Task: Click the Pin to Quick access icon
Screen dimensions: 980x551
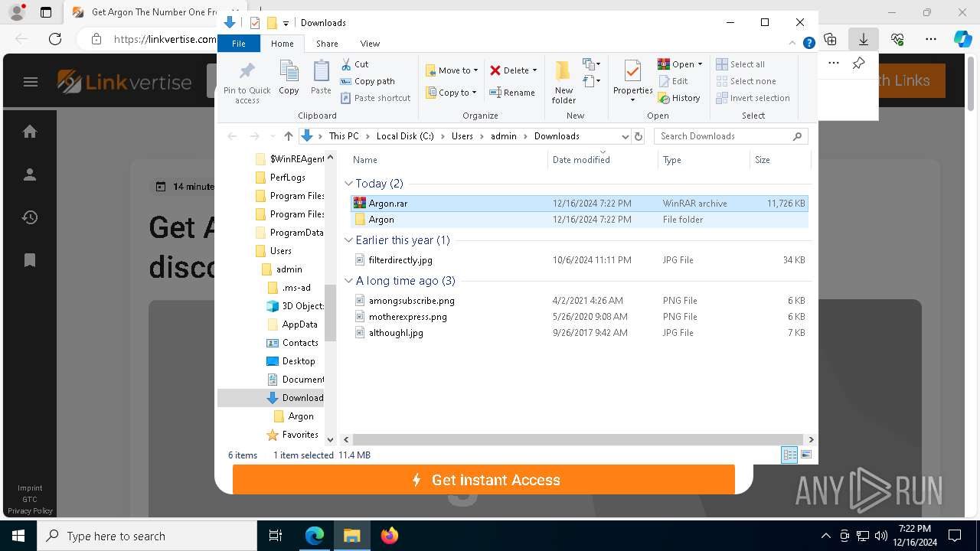Action: click(247, 83)
